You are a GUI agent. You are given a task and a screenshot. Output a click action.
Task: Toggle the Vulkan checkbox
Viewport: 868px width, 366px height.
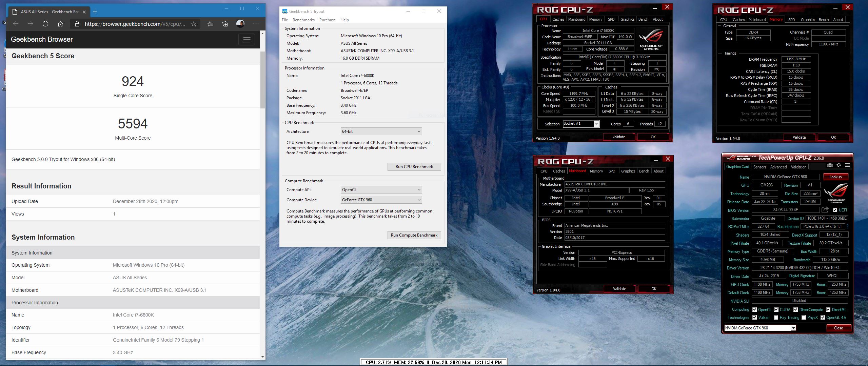click(754, 318)
